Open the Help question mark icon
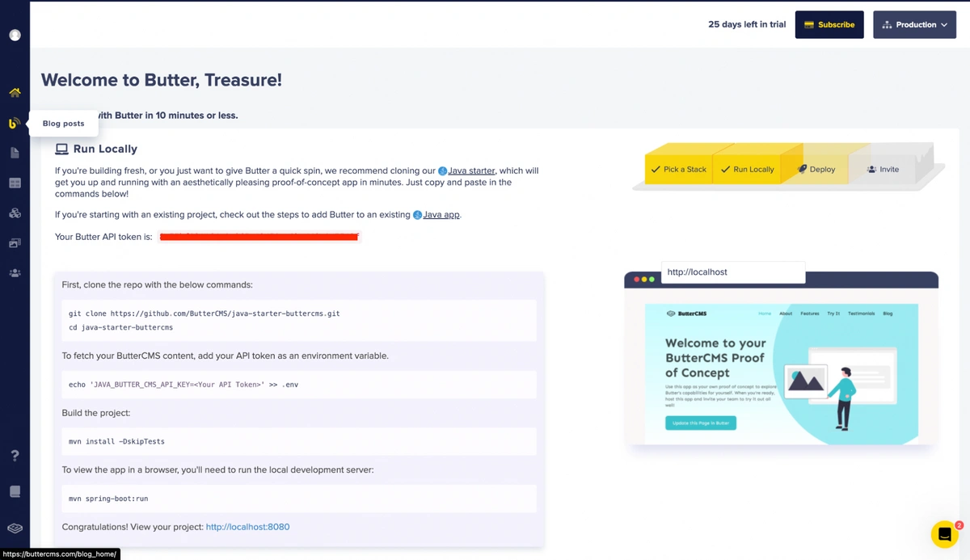 pos(15,456)
